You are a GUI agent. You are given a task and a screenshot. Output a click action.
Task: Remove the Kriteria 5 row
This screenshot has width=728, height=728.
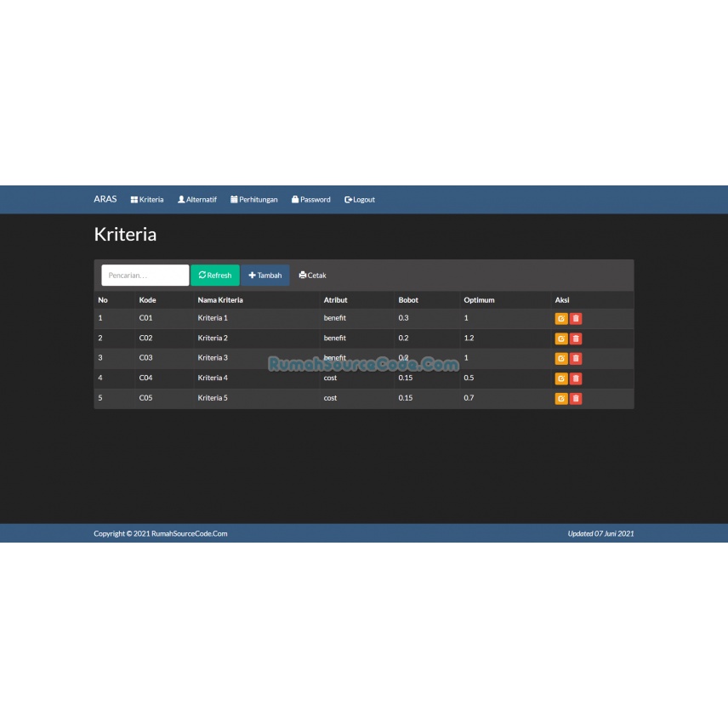click(x=576, y=398)
